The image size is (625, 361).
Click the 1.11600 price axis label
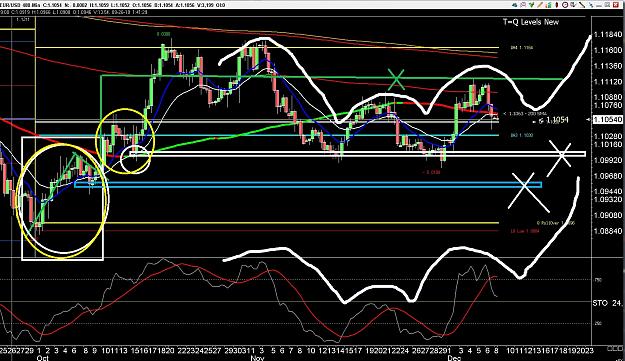[607, 50]
